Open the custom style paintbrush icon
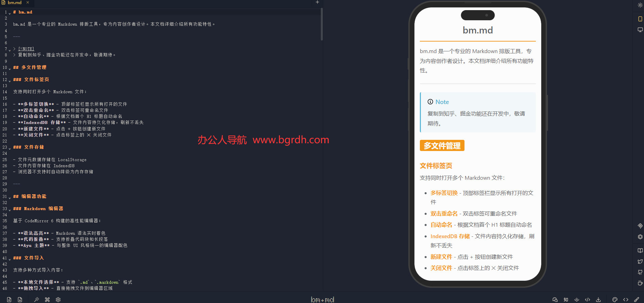Screen dimensions: 644x303 coord(637,300)
